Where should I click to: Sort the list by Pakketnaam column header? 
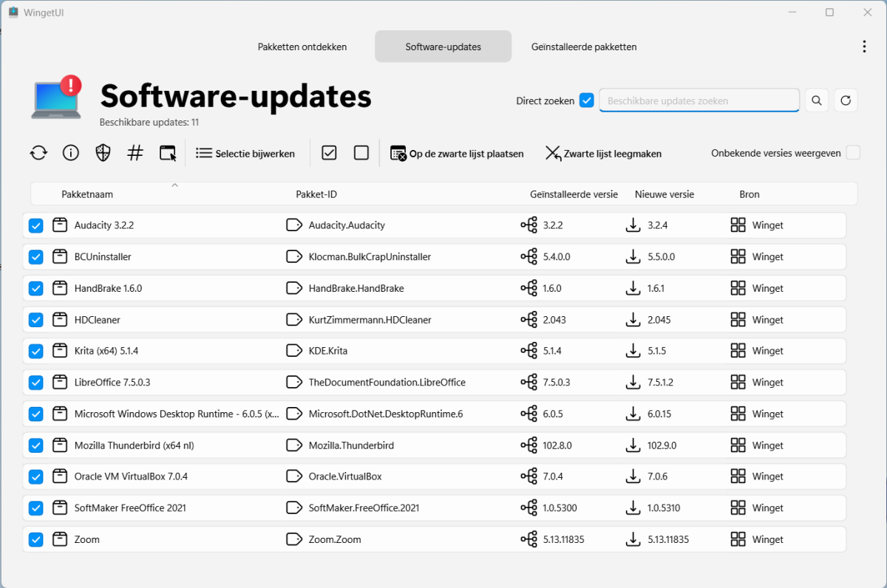[x=87, y=194]
